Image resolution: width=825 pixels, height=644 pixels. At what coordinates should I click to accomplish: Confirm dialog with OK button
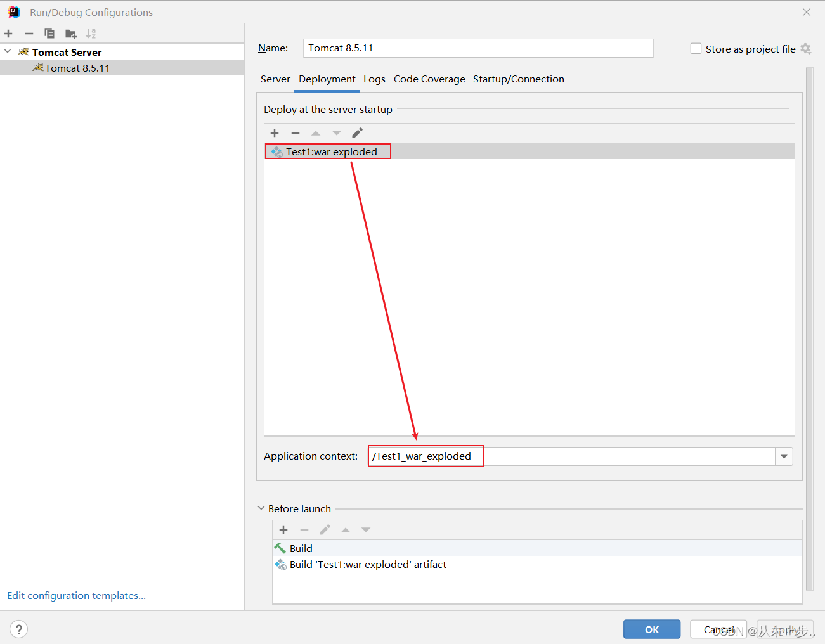652,629
